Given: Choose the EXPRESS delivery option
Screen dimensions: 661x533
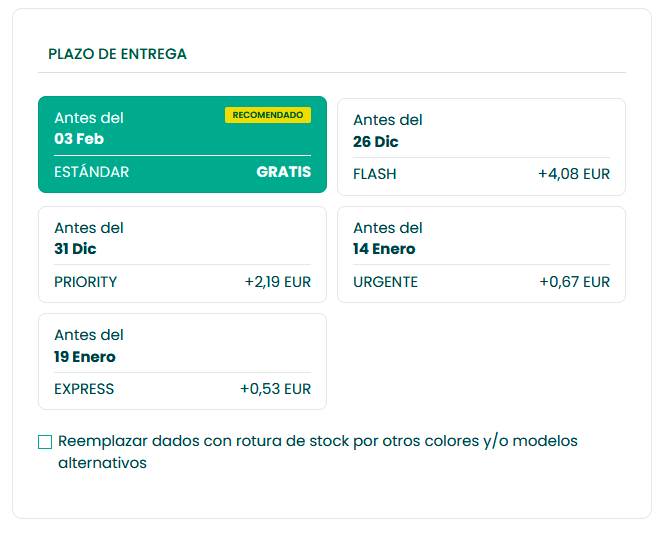Looking at the screenshot, I should 182,361.
